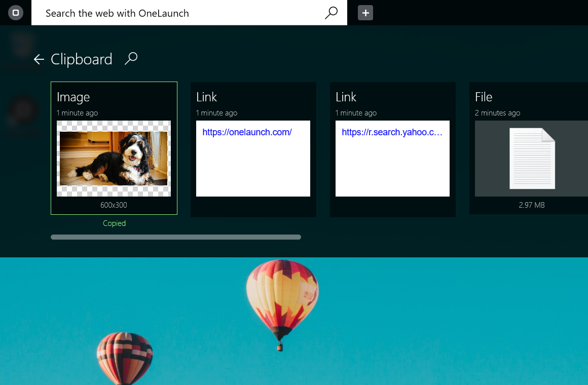Select the dog image clipboard thumbnail

tap(114, 158)
